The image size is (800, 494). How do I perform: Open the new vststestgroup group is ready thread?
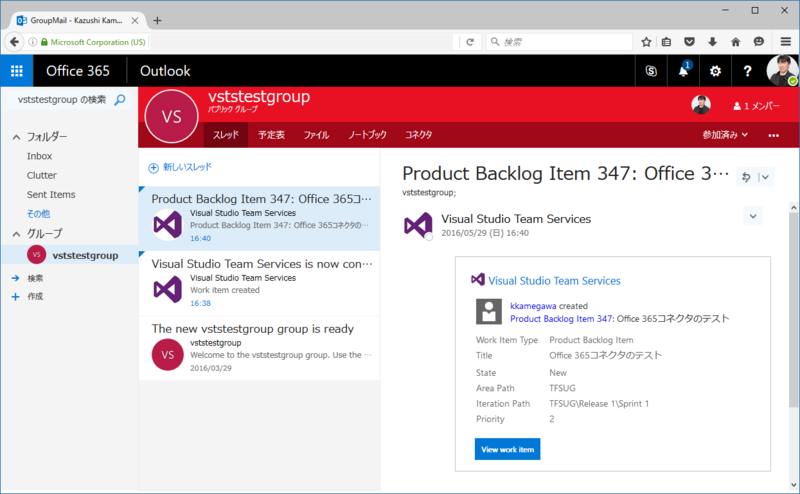point(259,348)
